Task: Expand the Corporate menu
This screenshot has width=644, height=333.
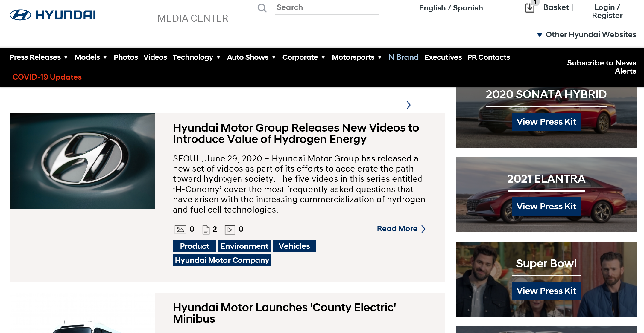Action: coord(304,57)
